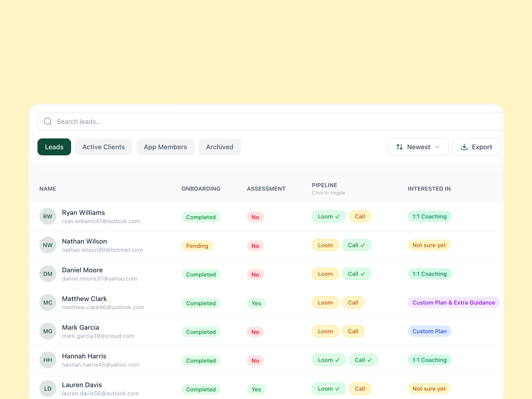Open Daniel Moore lead name
Screen dimensions: 532x399
[82, 270]
